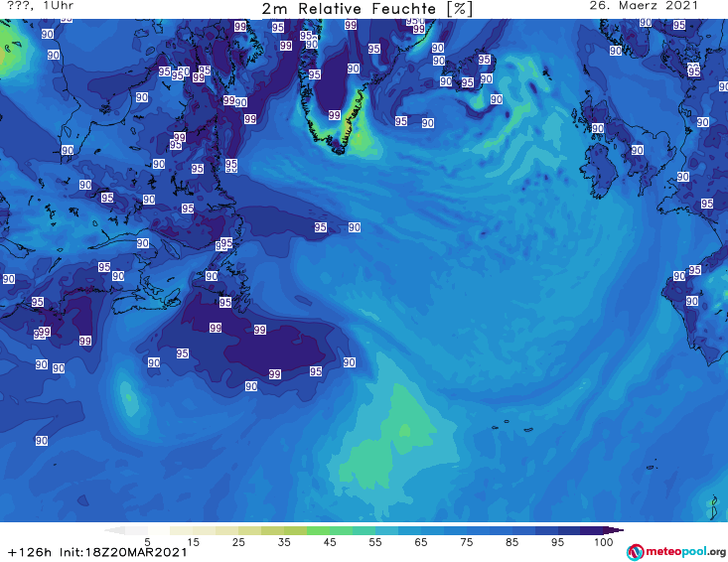Click the "65" label on the colour scale
This screenshot has width=728, height=562.
tap(421, 542)
